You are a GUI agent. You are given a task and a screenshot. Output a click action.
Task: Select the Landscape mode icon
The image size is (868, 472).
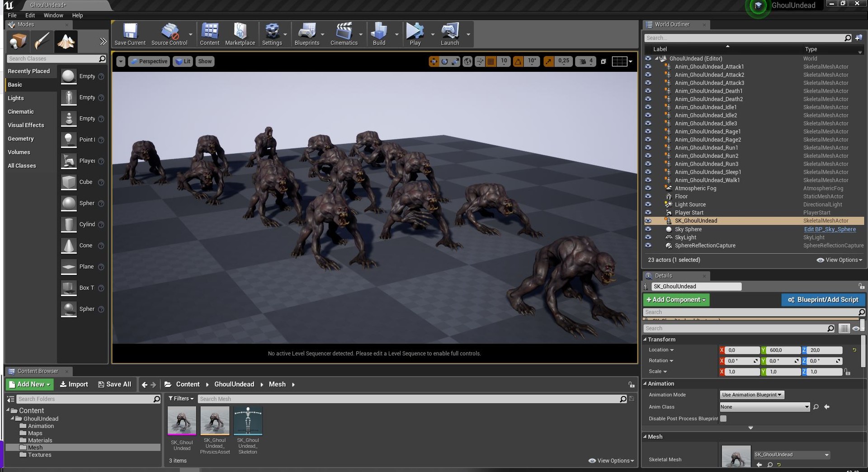click(x=66, y=42)
